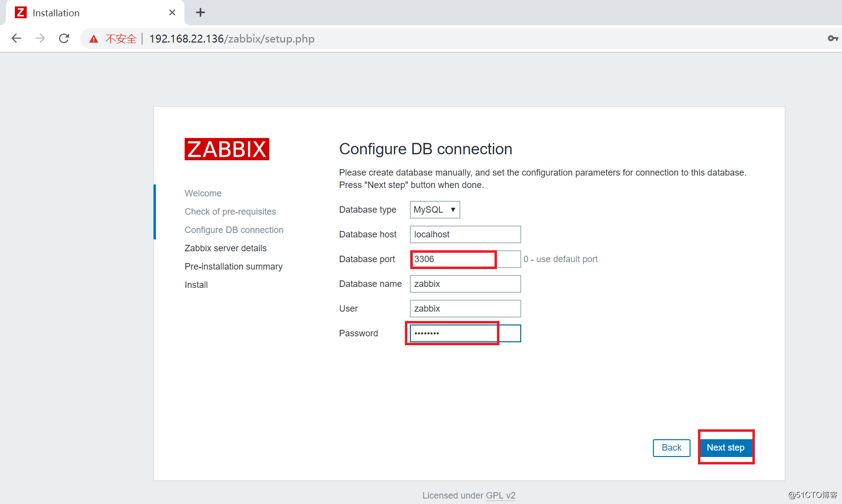Click the 'Please create database manually' instructions

coord(543,179)
